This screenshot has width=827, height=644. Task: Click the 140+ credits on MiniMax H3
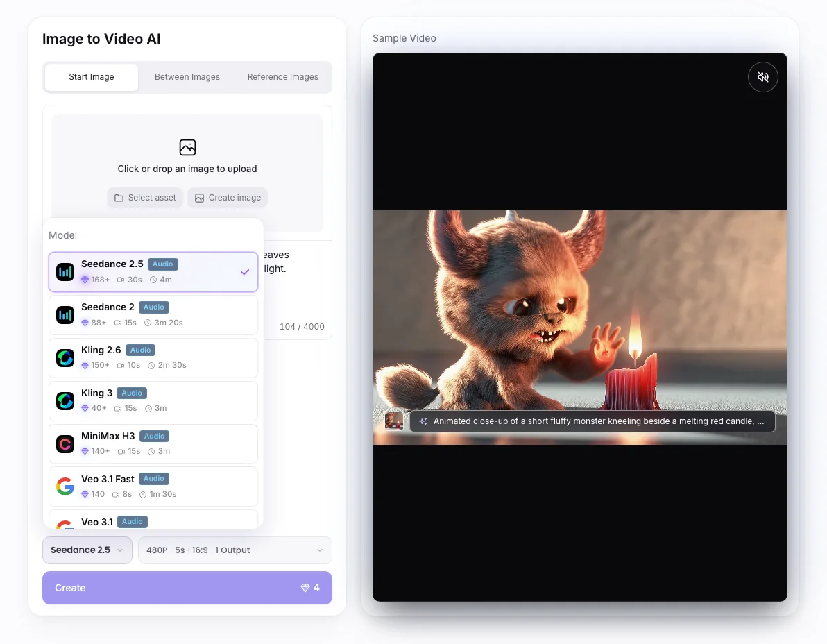tap(100, 452)
